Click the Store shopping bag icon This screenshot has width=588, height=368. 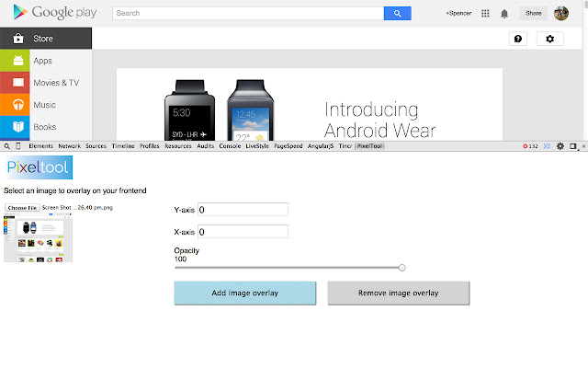[x=17, y=39]
